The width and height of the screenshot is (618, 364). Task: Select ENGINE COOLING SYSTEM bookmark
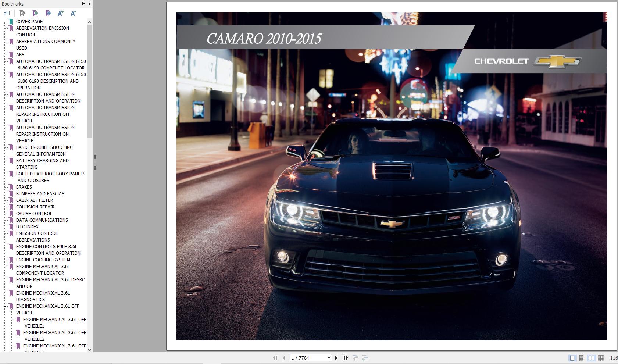(43, 260)
